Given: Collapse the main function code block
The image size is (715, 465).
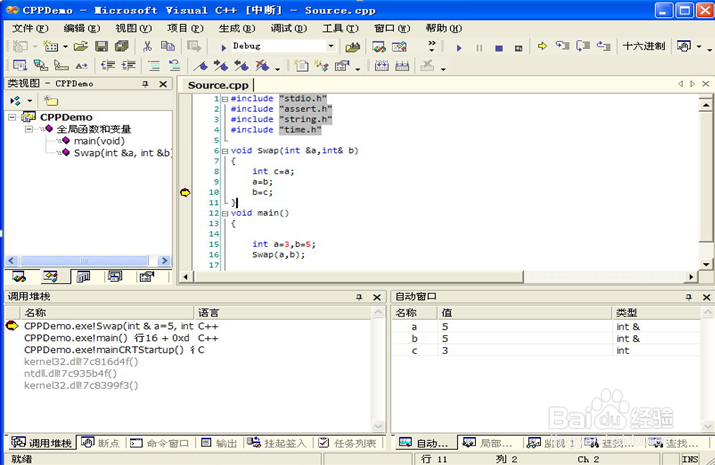Looking at the screenshot, I should coord(225,213).
